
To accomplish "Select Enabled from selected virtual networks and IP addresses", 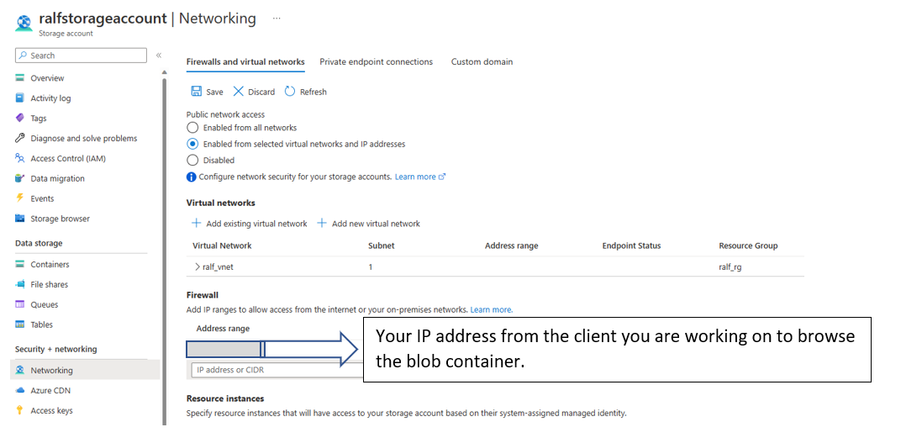I will point(192,144).
